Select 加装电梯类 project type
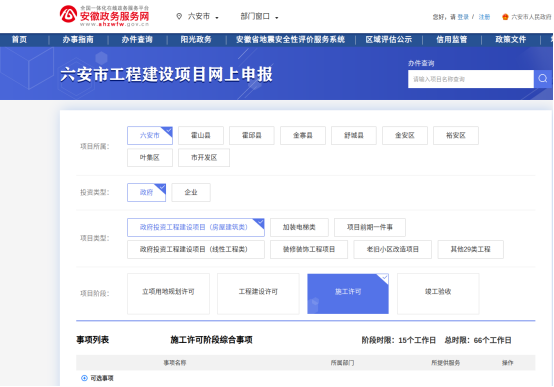 pyautogui.click(x=299, y=227)
